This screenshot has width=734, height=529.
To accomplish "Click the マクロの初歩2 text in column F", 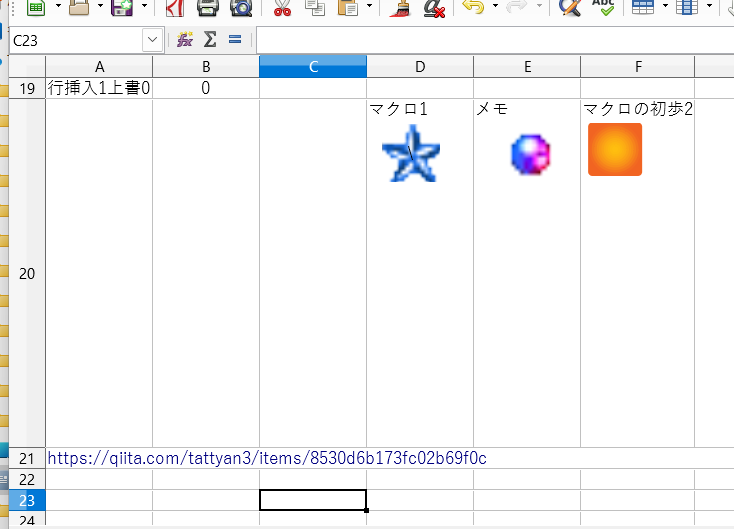I will click(x=638, y=109).
